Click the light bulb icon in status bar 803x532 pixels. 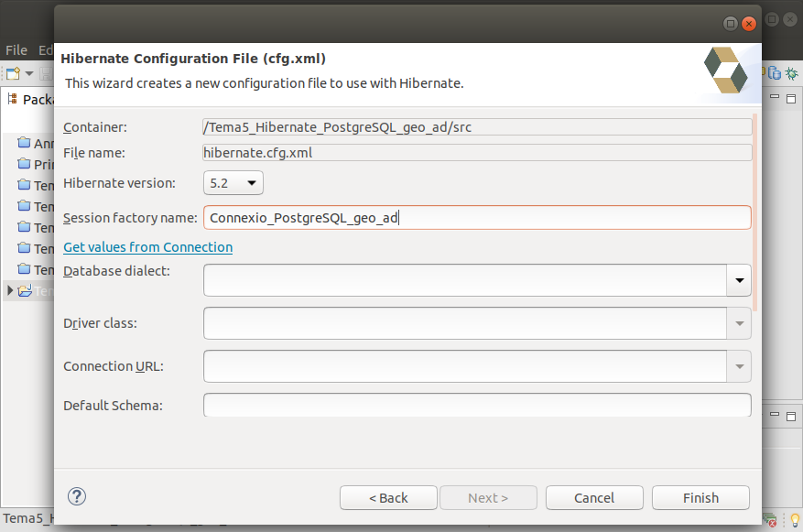tap(795, 520)
